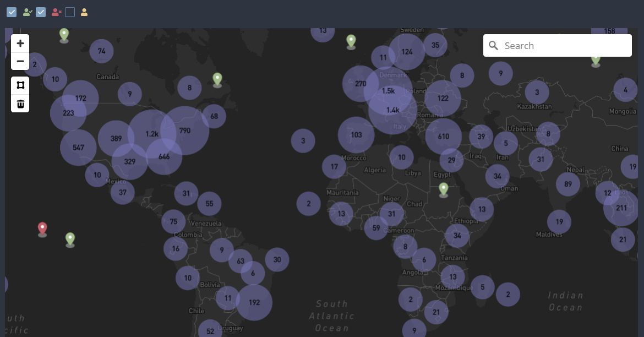This screenshot has width=644, height=337.
Task: Click the yellow user icon in the toolbar
Action: pyautogui.click(x=84, y=12)
